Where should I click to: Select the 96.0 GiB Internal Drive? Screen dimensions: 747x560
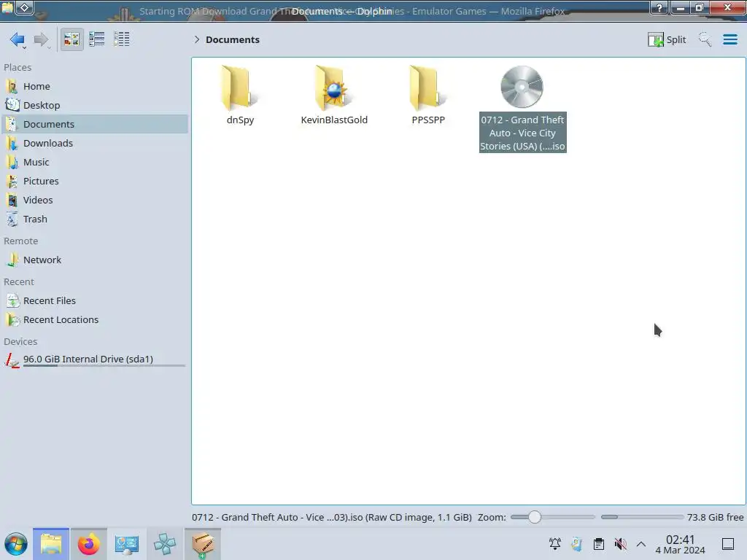pyautogui.click(x=94, y=360)
